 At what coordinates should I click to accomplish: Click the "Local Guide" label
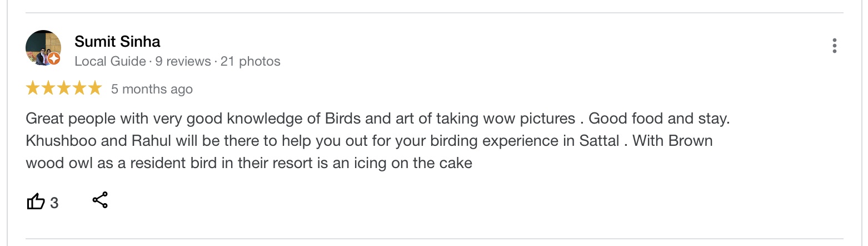click(x=110, y=61)
